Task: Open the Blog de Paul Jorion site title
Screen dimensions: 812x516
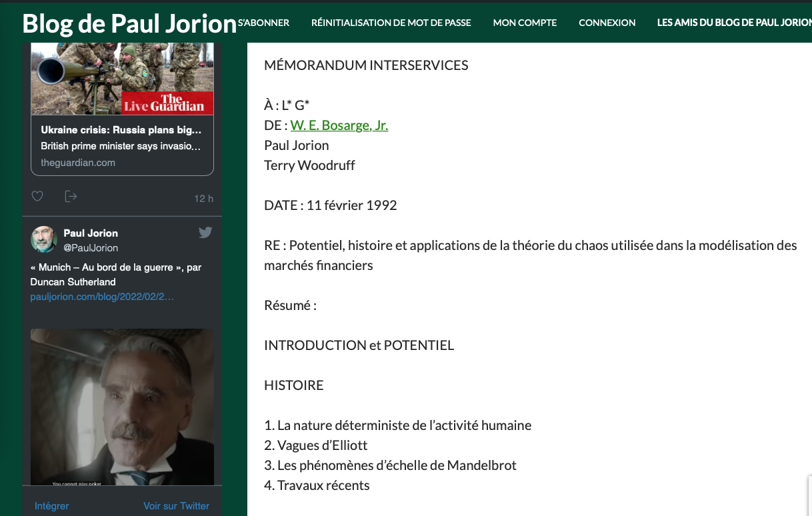Action: pyautogui.click(x=129, y=23)
